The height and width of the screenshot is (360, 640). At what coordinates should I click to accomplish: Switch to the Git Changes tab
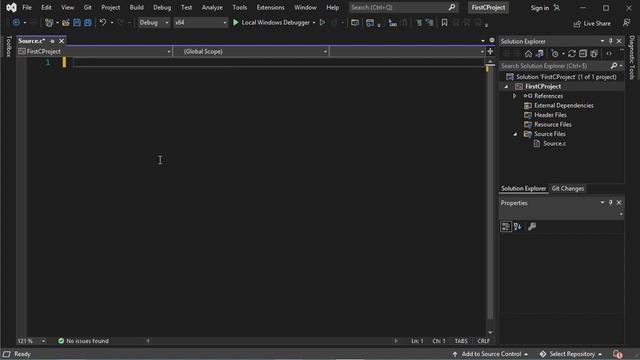click(x=568, y=189)
